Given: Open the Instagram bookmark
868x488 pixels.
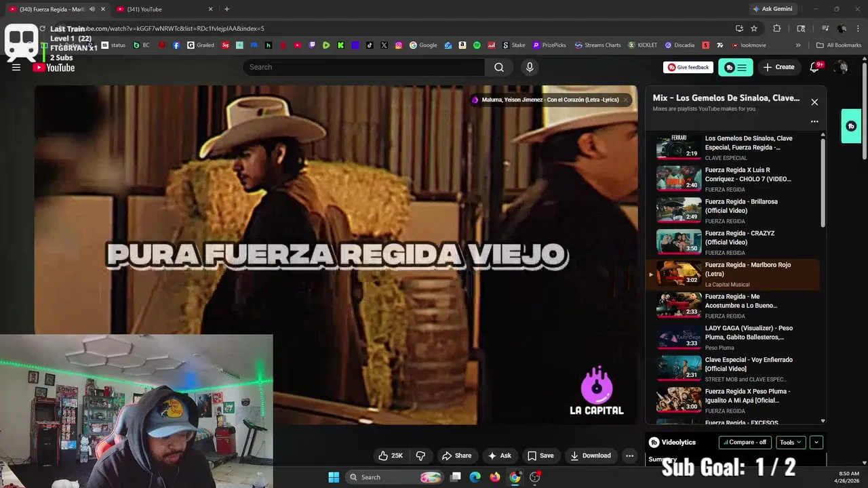Looking at the screenshot, I should tap(399, 45).
